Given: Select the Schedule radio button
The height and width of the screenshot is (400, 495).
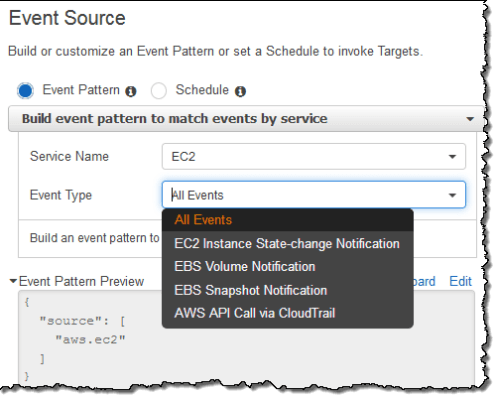Looking at the screenshot, I should coord(158,91).
